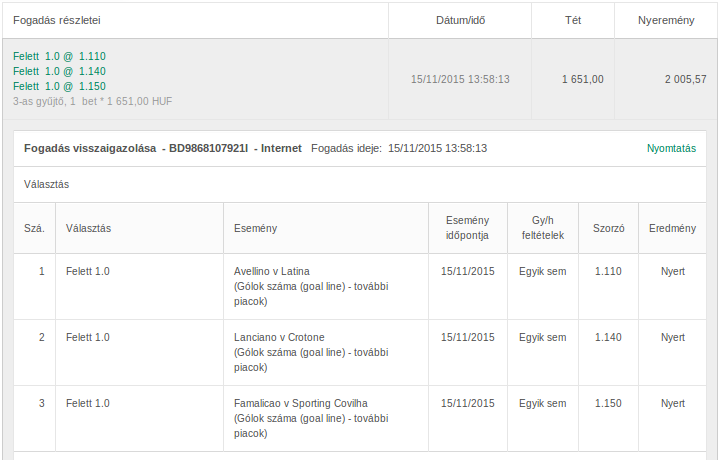The width and height of the screenshot is (721, 460).
Task: Click the Fogadás részletei column header
Action: pos(57,20)
